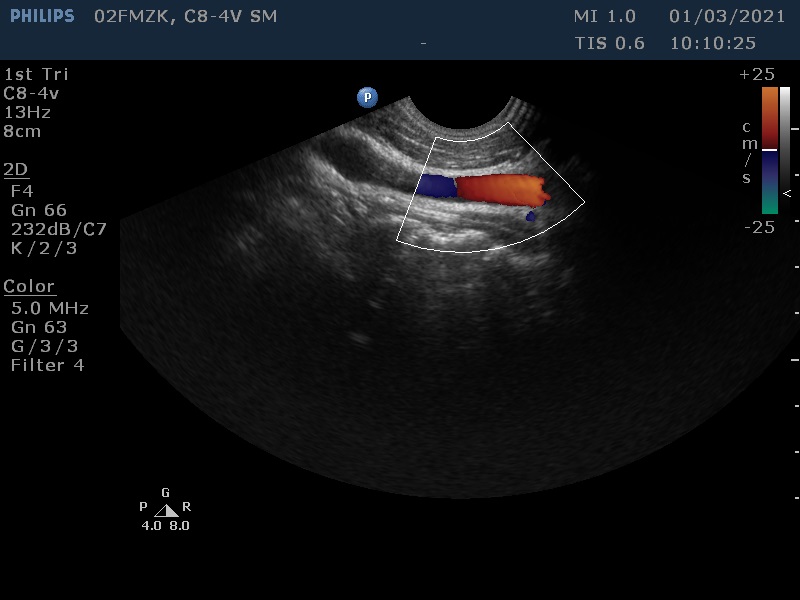Click the gray triangle P G R indicator
The height and width of the screenshot is (600, 800).
tap(166, 510)
